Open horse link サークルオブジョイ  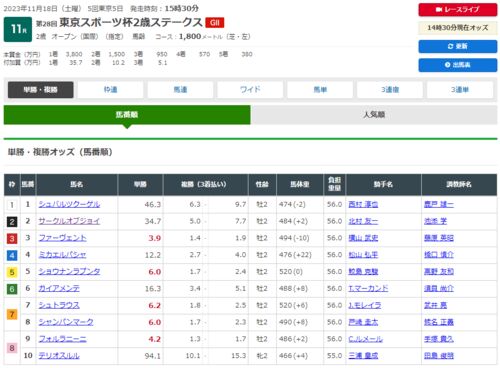[x=69, y=221]
